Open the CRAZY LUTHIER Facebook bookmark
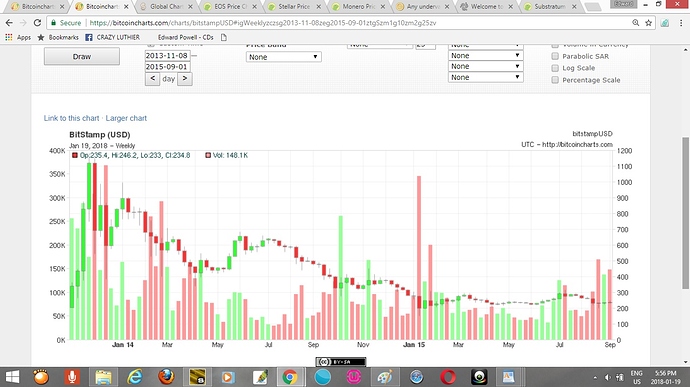The image size is (690, 387). click(112, 37)
